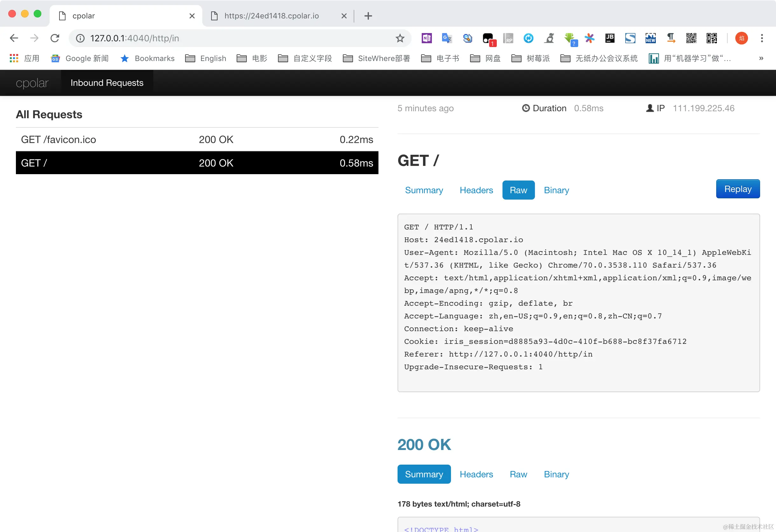Image resolution: width=776 pixels, height=532 pixels.
Task: Open Chrome's three-dot menu
Action: pos(762,38)
